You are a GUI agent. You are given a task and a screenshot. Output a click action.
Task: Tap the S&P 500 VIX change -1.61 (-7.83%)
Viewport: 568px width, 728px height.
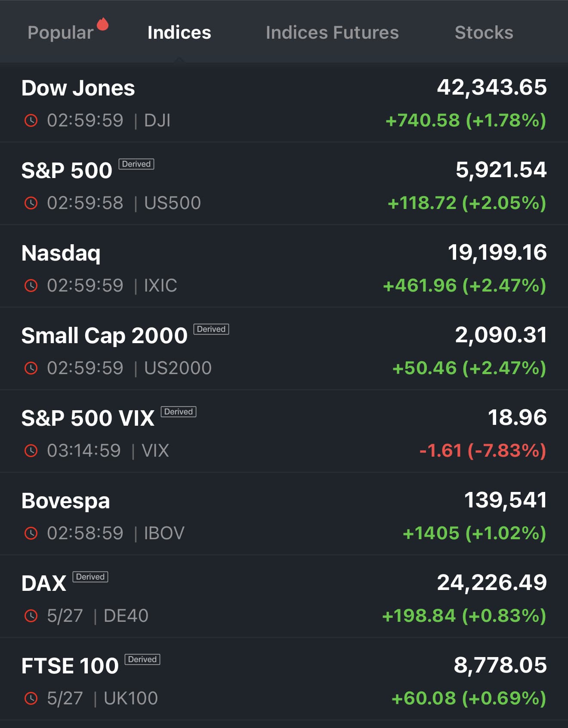point(482,451)
